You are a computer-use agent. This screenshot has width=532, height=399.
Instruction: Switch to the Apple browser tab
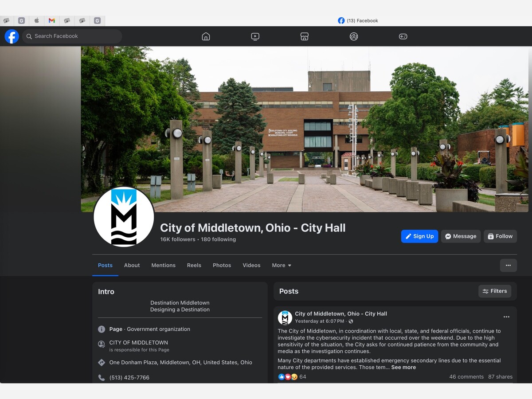point(37,20)
